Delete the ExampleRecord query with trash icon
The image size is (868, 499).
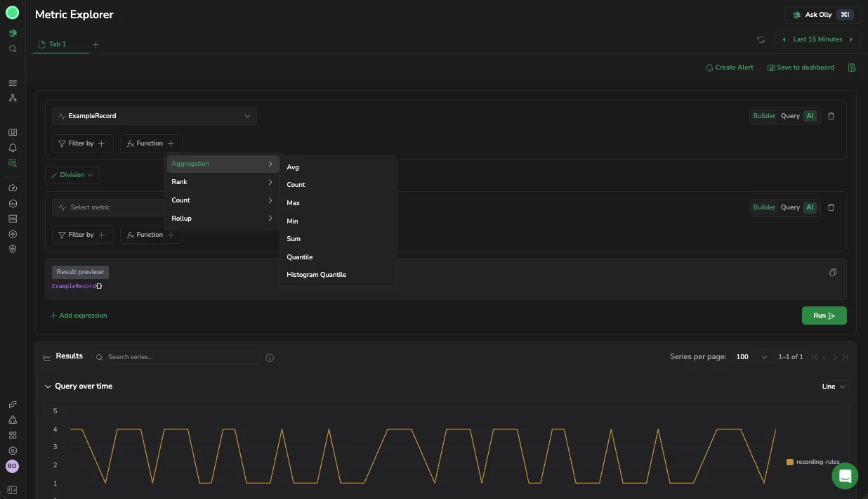[x=831, y=116]
